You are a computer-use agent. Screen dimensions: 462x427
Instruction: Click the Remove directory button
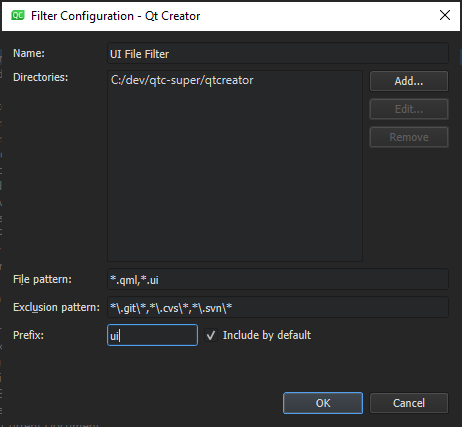click(x=409, y=137)
